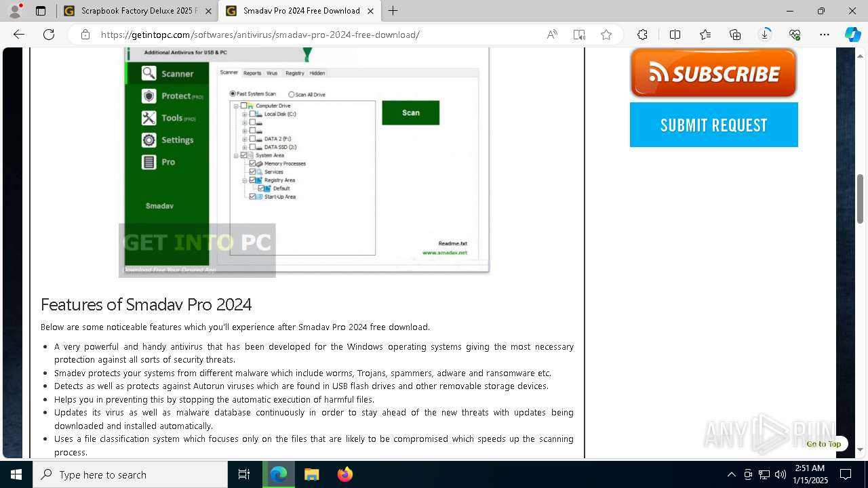868x488 pixels.
Task: Click the blue SUBMIT REQUEST button
Action: point(713,125)
